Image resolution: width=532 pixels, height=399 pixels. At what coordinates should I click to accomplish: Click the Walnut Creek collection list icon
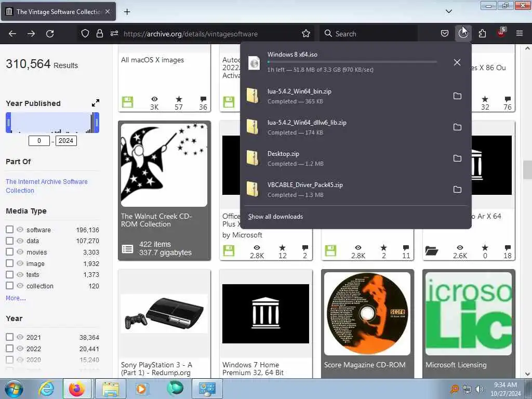pos(128,249)
